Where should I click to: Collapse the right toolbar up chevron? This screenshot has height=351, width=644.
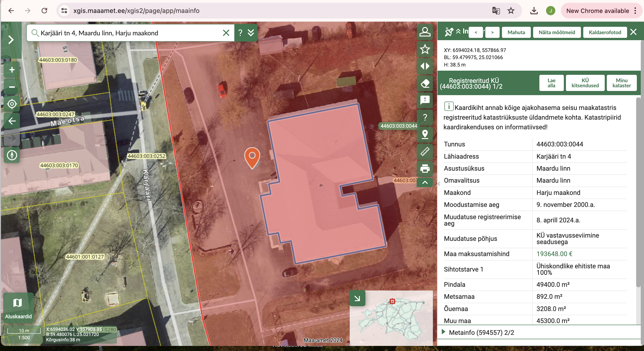pos(425,182)
